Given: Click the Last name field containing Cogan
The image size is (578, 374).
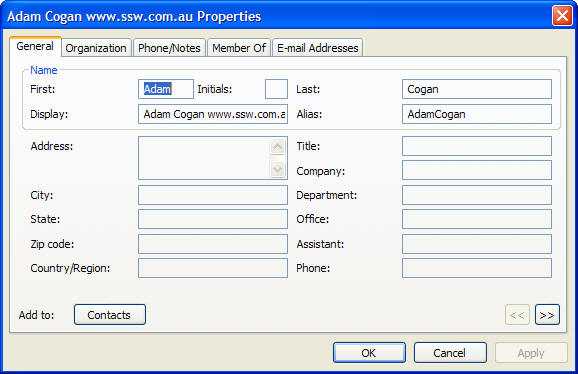Looking at the screenshot, I should [477, 89].
